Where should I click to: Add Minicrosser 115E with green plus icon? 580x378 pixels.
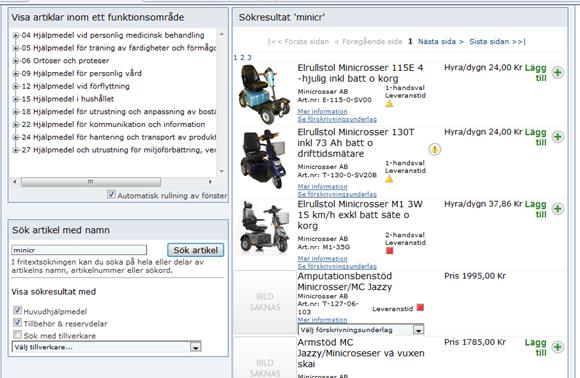tap(557, 72)
